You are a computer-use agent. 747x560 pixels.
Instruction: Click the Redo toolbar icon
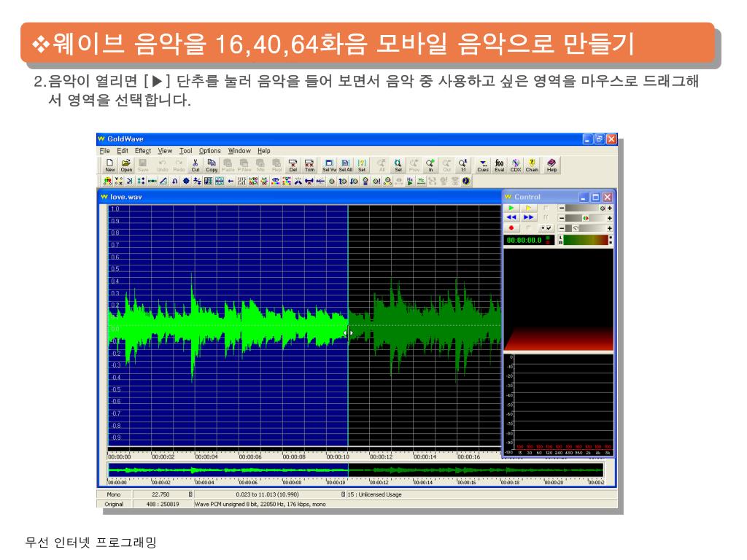coord(179,166)
